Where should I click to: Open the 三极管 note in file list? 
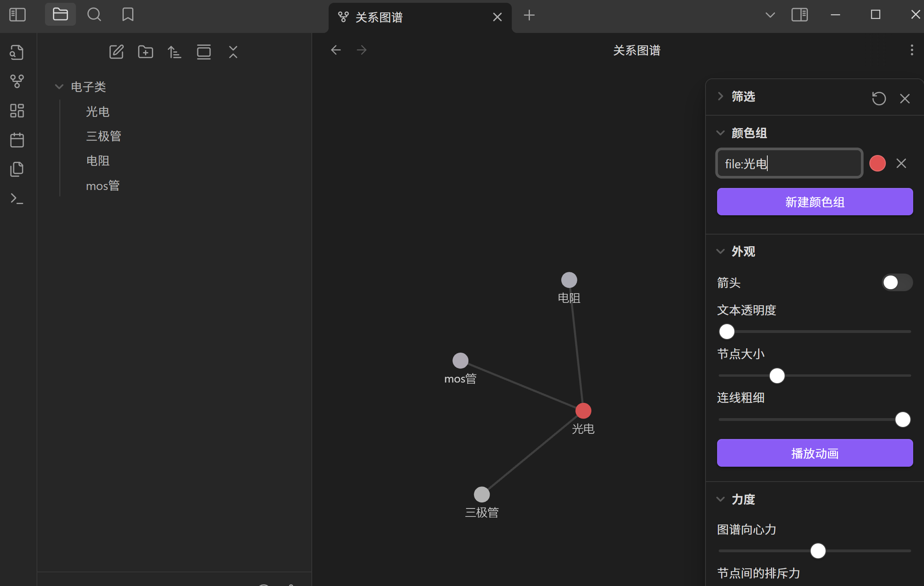tap(104, 136)
